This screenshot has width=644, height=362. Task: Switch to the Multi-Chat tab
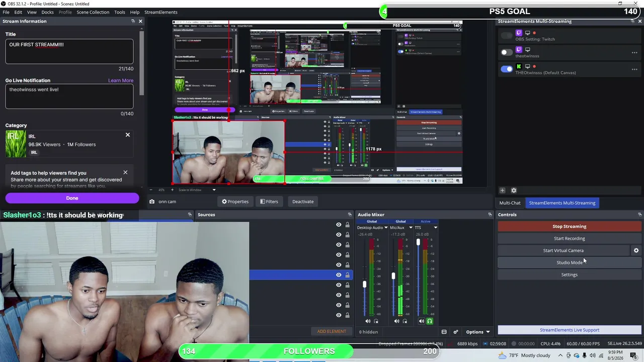510,203
